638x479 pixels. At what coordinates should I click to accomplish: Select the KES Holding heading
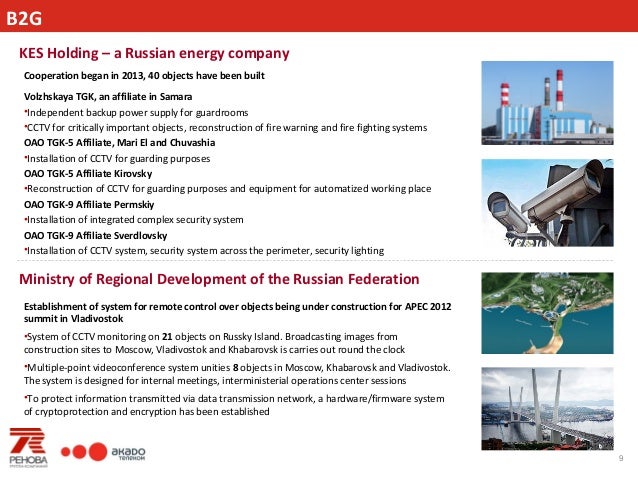click(154, 53)
